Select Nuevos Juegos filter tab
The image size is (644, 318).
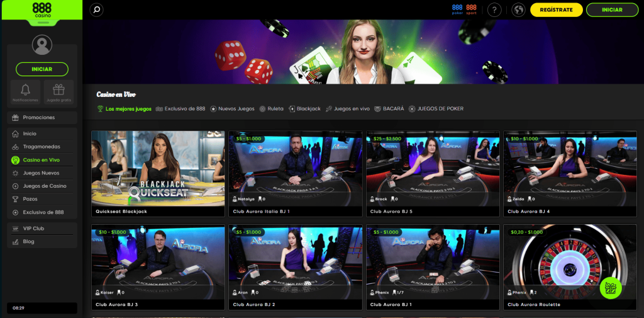[233, 109]
